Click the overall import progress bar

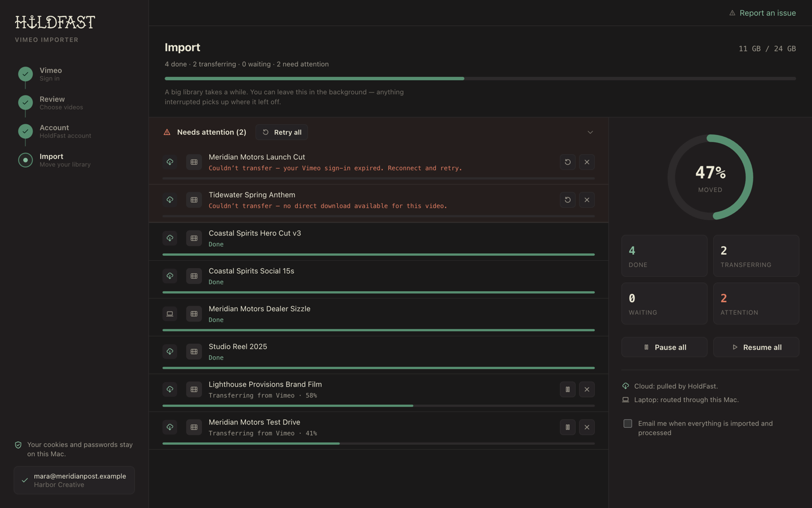tap(480, 78)
